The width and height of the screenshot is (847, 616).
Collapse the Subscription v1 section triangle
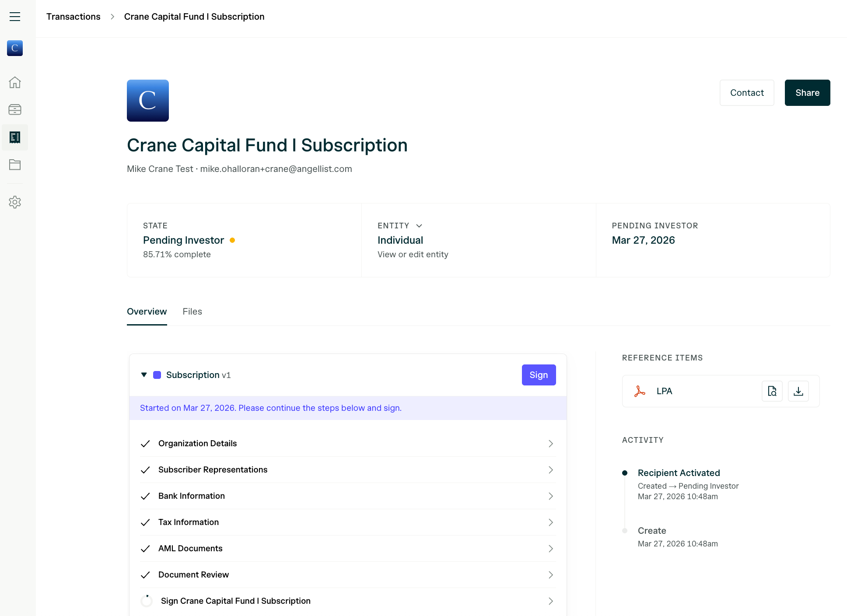[x=144, y=374]
